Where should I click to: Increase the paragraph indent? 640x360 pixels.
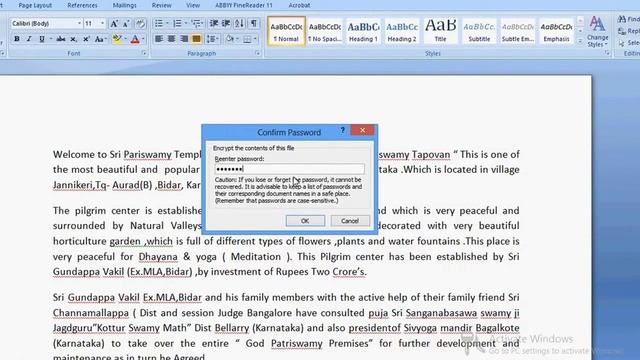click(226, 23)
